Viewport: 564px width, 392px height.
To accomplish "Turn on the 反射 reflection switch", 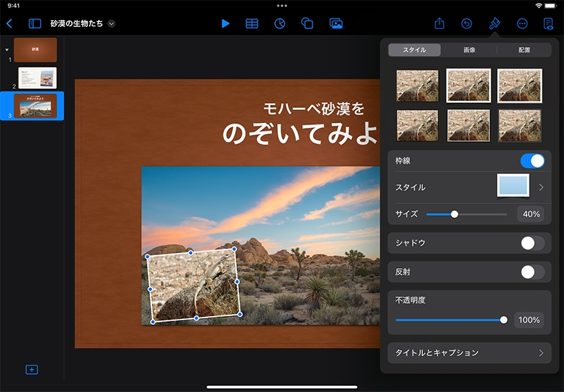I will coord(532,272).
